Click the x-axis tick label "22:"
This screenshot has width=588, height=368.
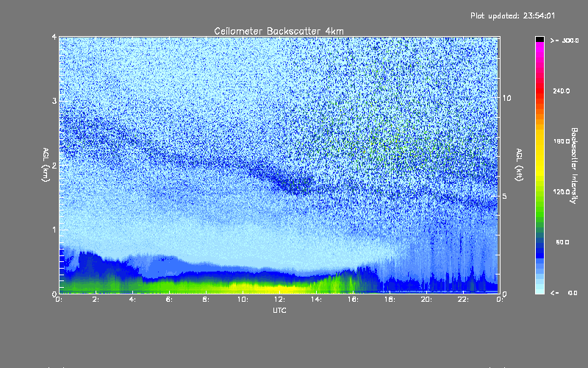pyautogui.click(x=464, y=300)
